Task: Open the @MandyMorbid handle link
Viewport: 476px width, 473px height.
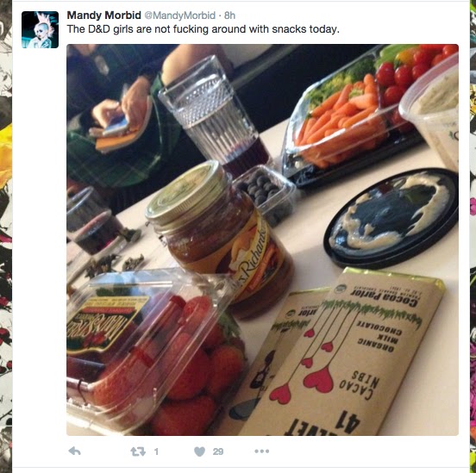Action: pyautogui.click(x=179, y=16)
